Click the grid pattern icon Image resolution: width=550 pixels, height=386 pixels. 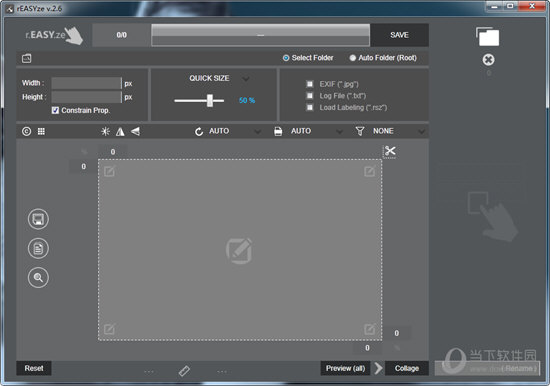41,131
